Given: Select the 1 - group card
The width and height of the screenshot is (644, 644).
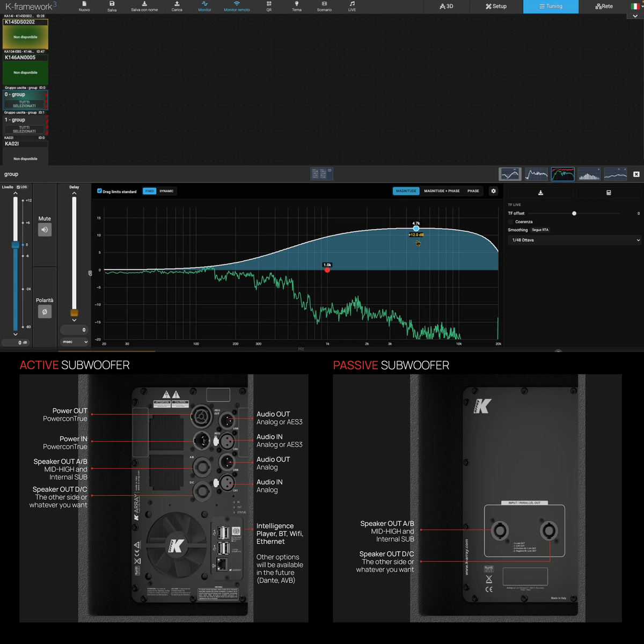Looking at the screenshot, I should click(x=26, y=125).
